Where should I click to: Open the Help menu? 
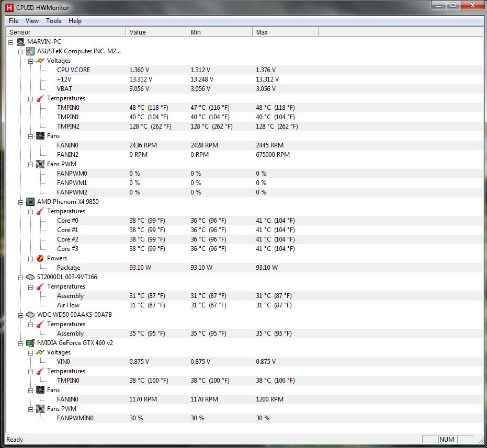pos(75,21)
